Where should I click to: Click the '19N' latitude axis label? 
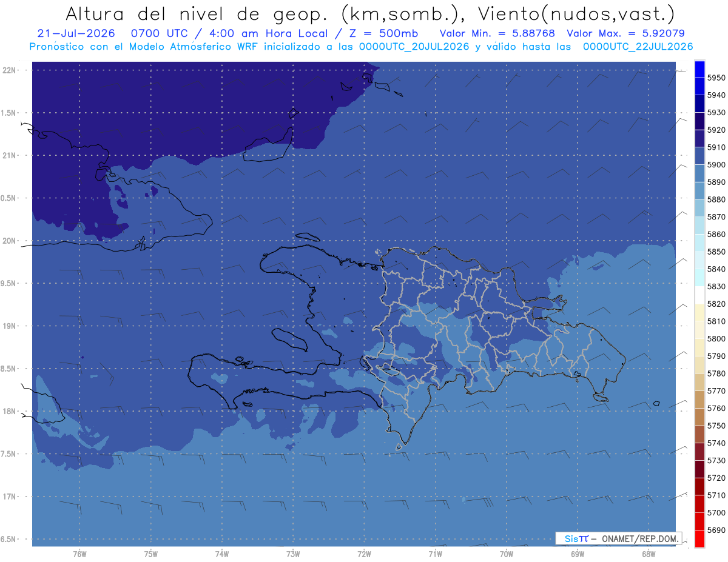coord(10,326)
